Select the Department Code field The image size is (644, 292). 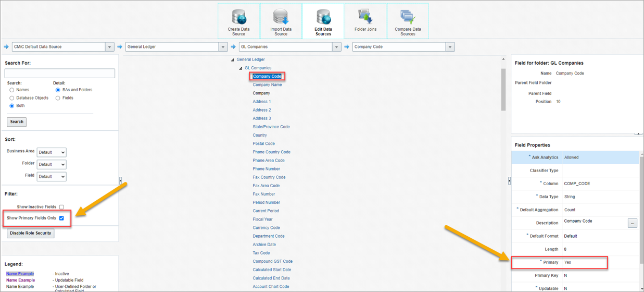(269, 236)
